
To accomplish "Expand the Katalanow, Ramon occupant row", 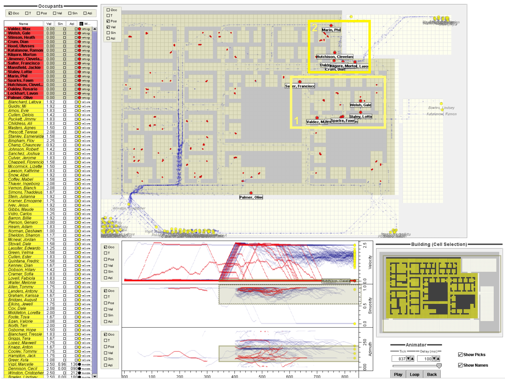I will click(x=5, y=50).
